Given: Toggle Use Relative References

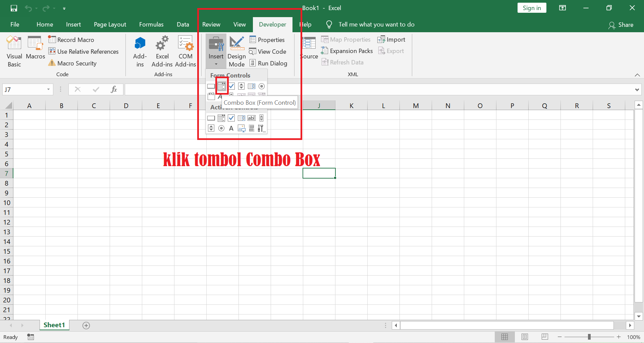Looking at the screenshot, I should pyautogui.click(x=84, y=51).
